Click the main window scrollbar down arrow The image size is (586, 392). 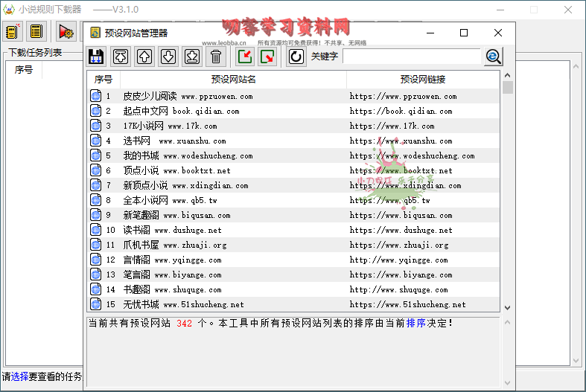click(576, 361)
